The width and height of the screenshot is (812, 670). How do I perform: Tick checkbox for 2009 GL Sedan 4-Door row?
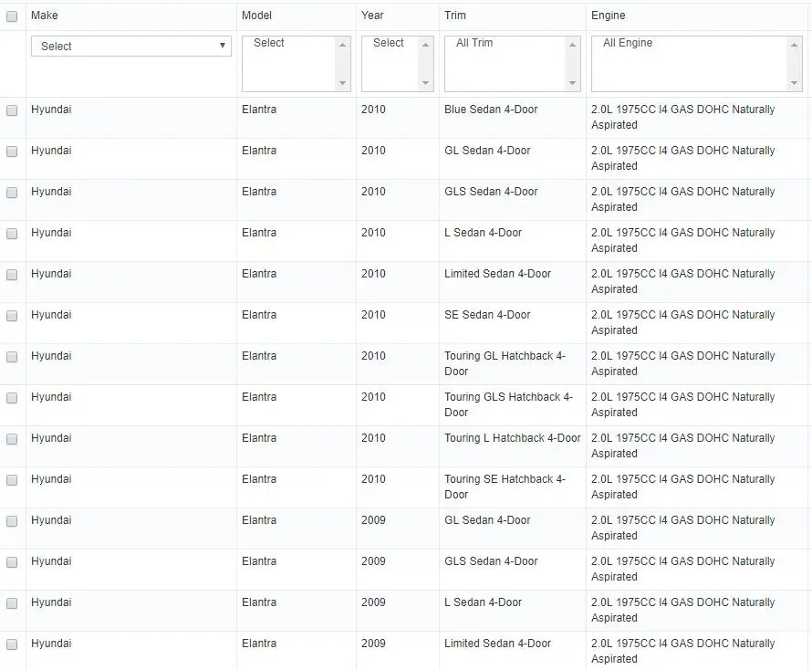coord(11,521)
